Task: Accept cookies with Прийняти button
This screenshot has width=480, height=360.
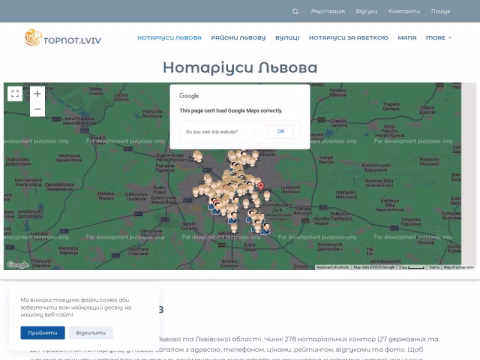Action: point(43,333)
